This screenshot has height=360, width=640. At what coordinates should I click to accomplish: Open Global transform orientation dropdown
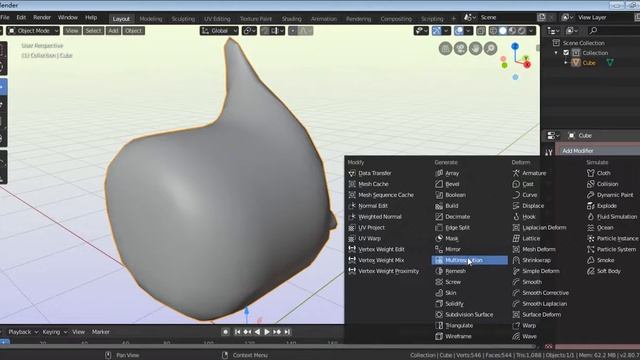(x=219, y=31)
